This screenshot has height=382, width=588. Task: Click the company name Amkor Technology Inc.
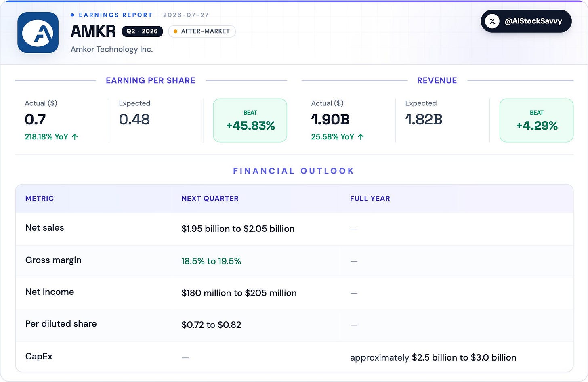[x=111, y=49]
